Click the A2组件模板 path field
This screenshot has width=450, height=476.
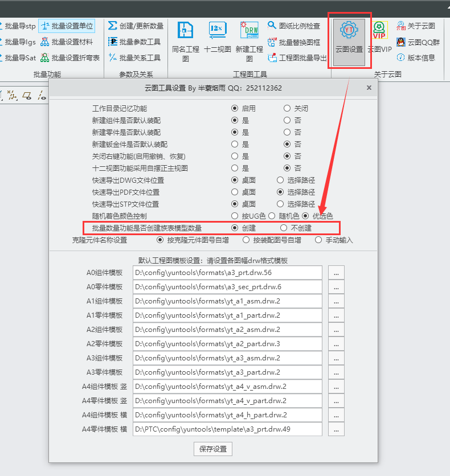click(227, 330)
